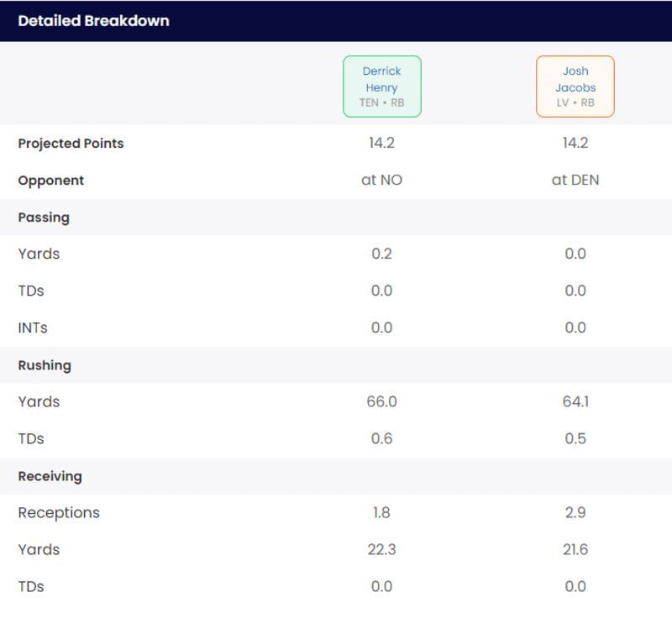Select Derrick Henry's 'at NO' opponent
Screen dimensions: 672x624
381,181
